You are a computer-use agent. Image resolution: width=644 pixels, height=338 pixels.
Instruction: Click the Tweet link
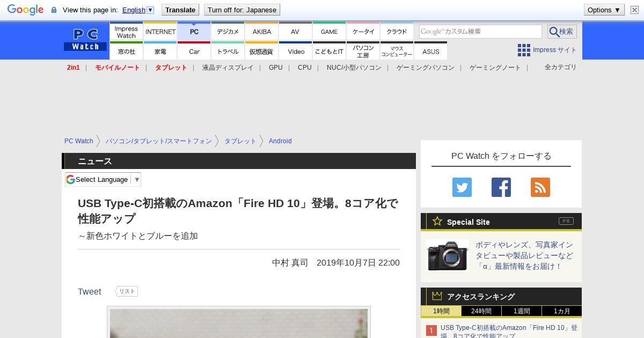[90, 291]
